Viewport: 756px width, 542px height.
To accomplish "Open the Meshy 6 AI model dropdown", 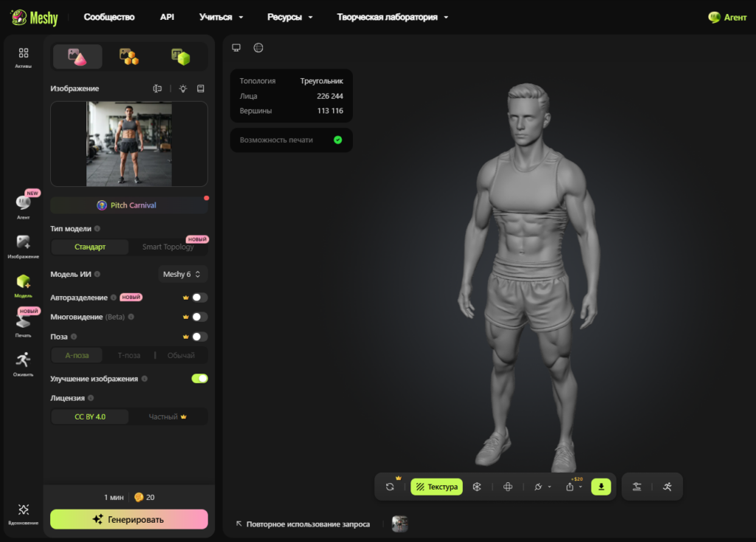I will pyautogui.click(x=182, y=274).
